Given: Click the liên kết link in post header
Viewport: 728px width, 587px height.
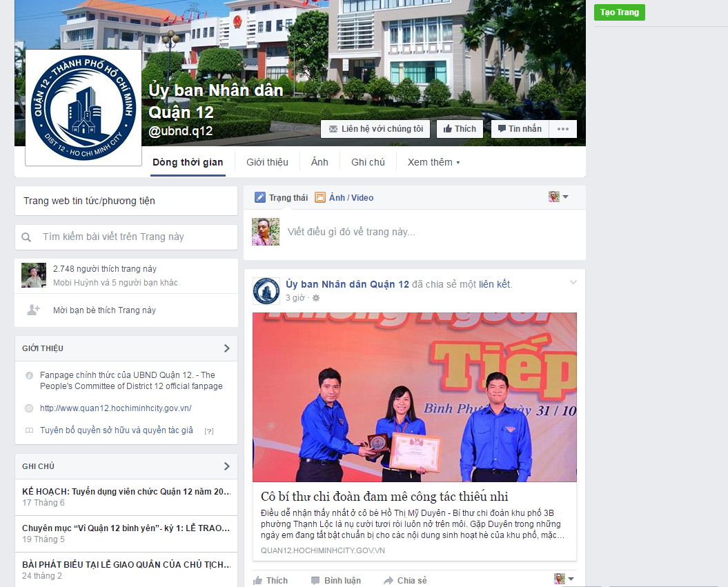Looking at the screenshot, I should point(494,284).
